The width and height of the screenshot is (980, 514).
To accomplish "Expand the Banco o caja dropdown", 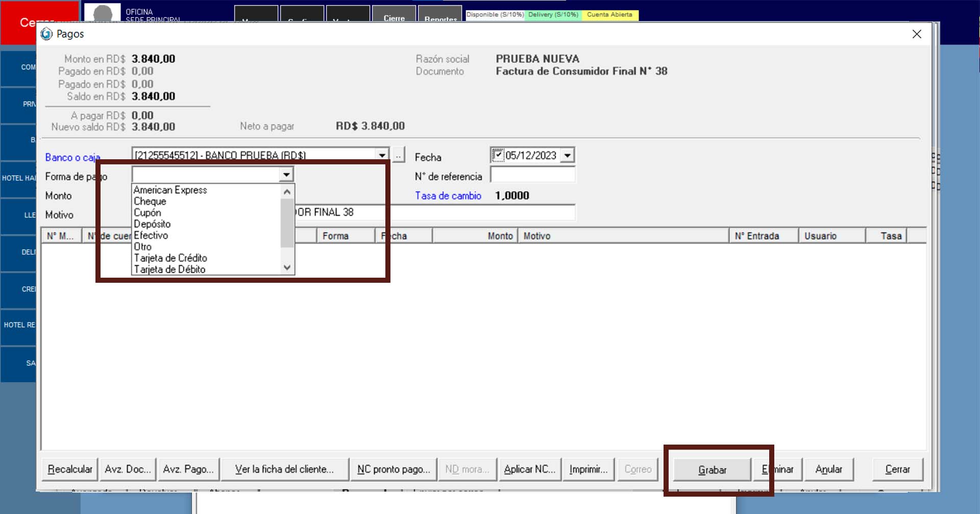I will 382,155.
